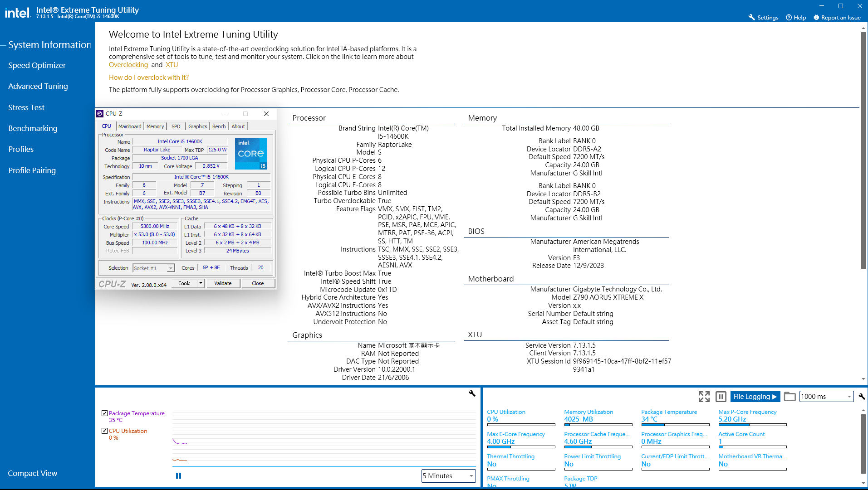Select Memory Utilization 4025 MB value
This screenshot has height=490, width=868.
(579, 419)
